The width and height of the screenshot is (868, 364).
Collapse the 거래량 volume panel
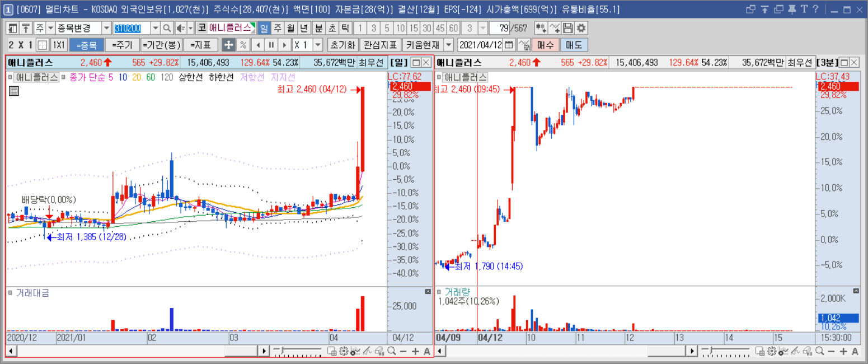coord(856,291)
